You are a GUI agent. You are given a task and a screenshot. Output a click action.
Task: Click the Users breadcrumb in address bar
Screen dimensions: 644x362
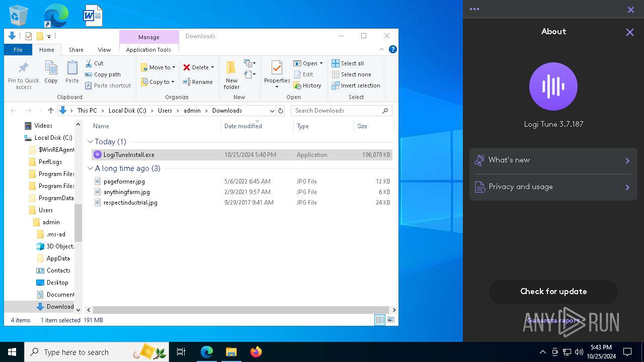tap(165, 111)
